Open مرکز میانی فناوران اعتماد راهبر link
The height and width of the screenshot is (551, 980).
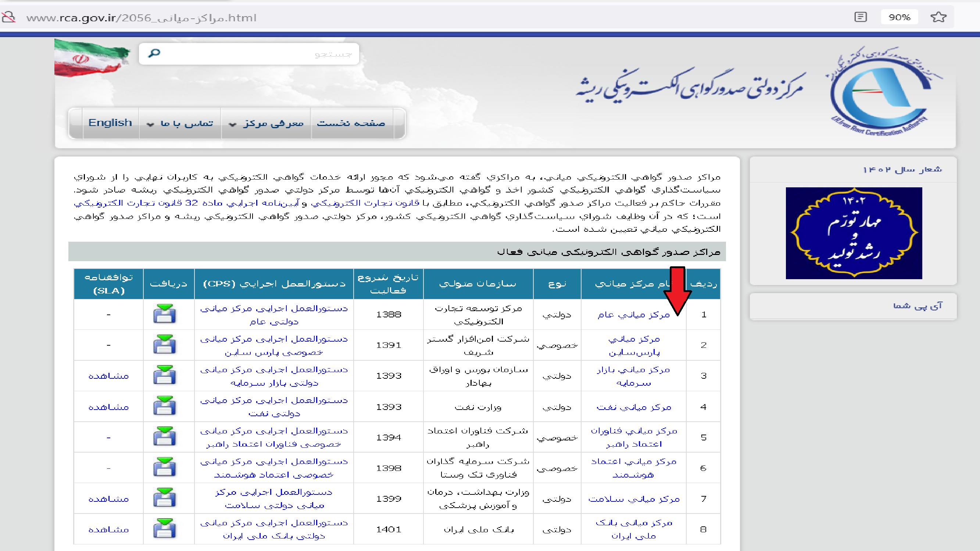[x=634, y=437]
